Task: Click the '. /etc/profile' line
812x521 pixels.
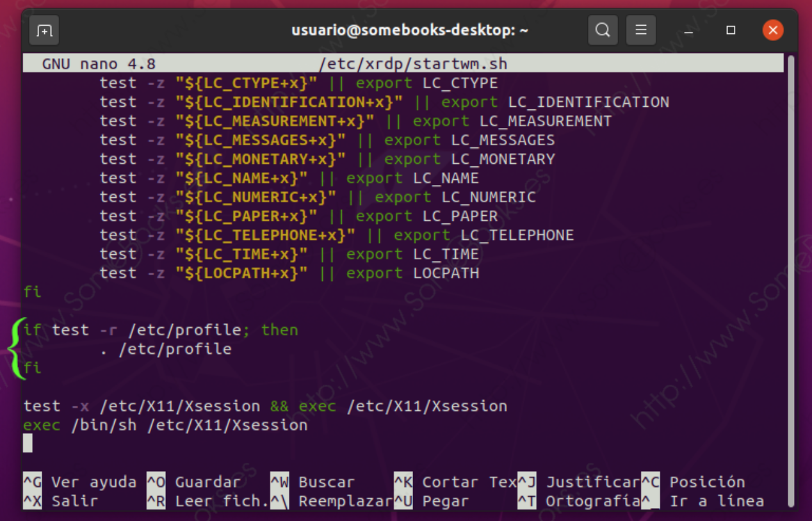Action: [165, 349]
